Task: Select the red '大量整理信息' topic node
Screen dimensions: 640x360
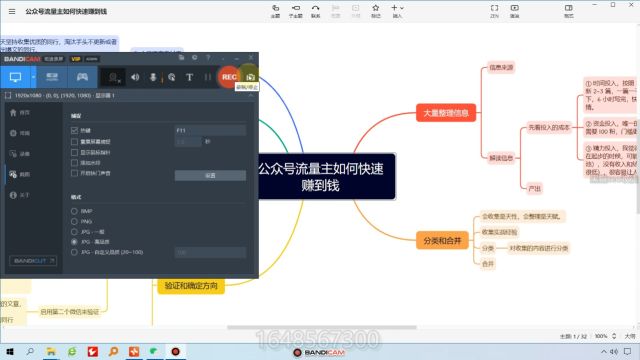Action: point(446,113)
